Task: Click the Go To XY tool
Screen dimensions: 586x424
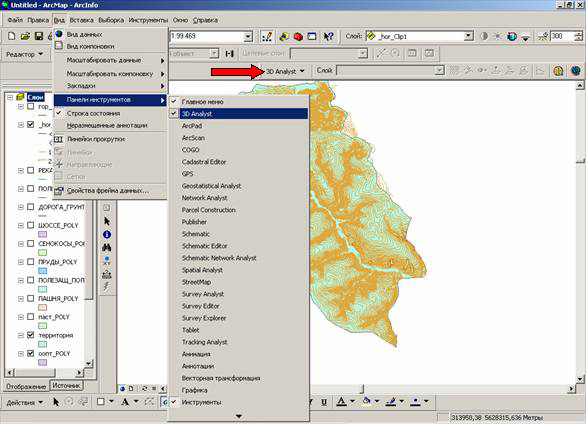Action: coord(107,260)
